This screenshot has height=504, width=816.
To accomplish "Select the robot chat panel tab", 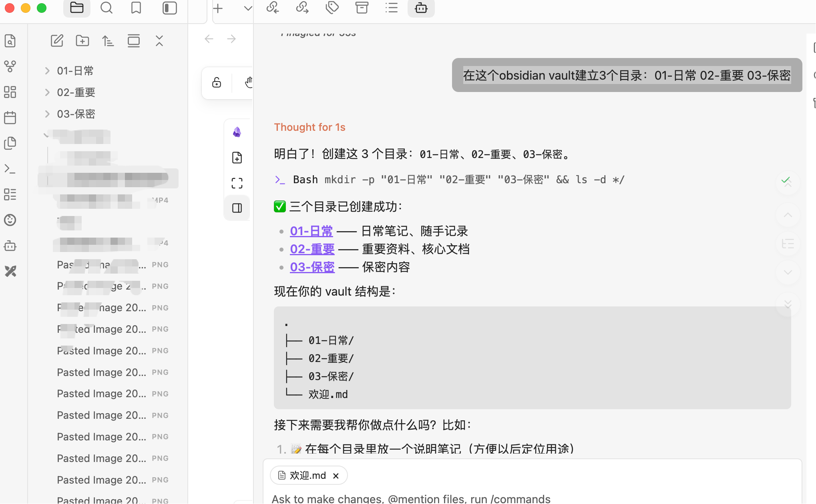I will click(421, 8).
